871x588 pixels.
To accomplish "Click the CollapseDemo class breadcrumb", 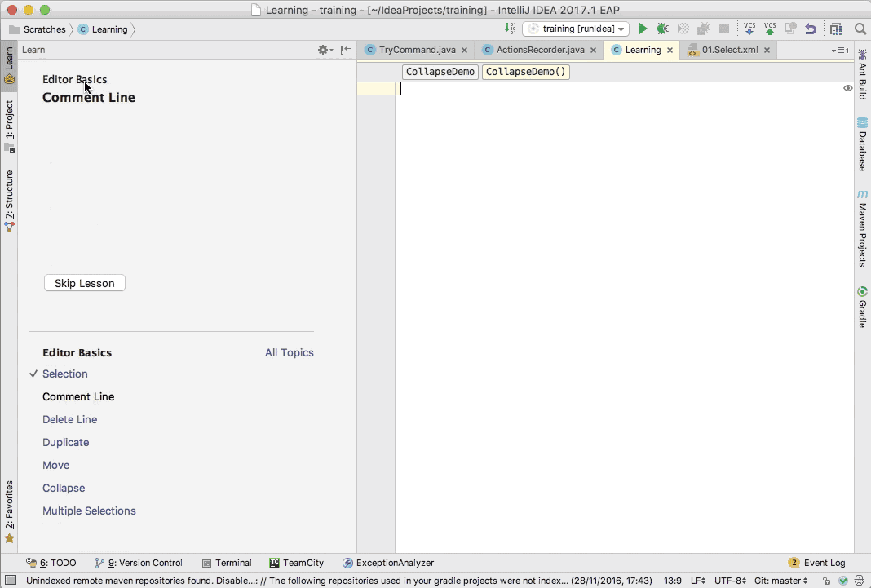I will coord(440,72).
